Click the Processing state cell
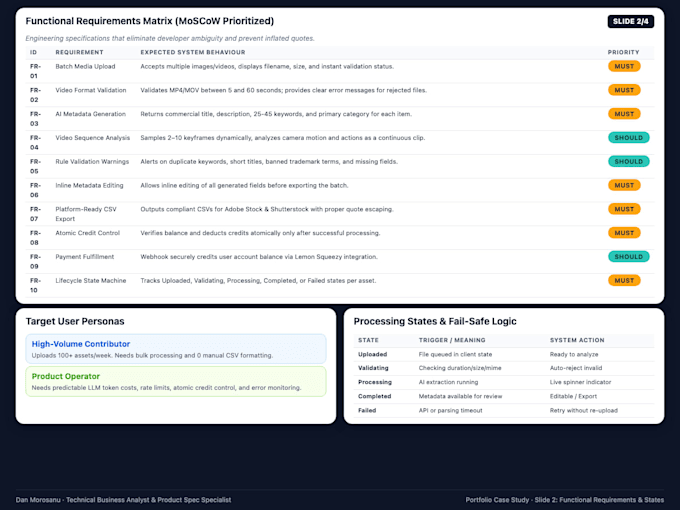The height and width of the screenshot is (510, 680). click(375, 382)
